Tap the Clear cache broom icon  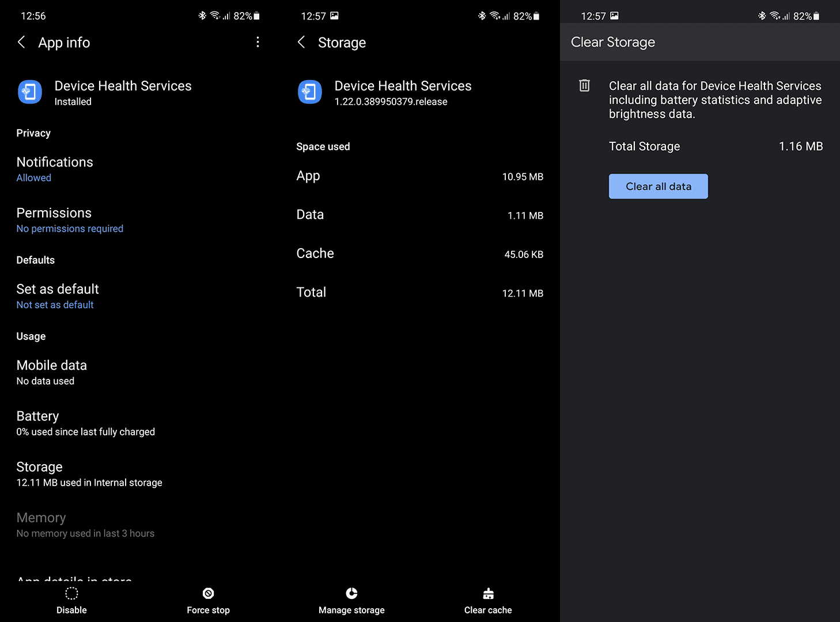[x=488, y=593]
